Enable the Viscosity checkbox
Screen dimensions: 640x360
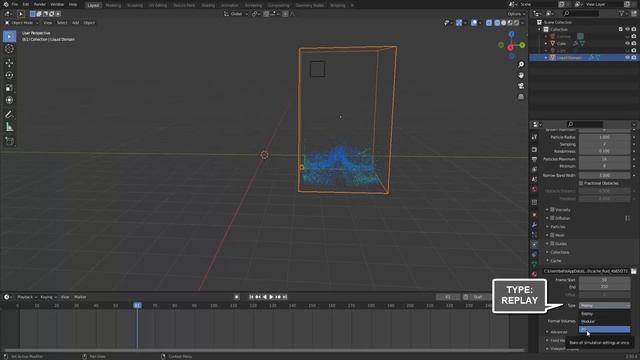(x=552, y=210)
